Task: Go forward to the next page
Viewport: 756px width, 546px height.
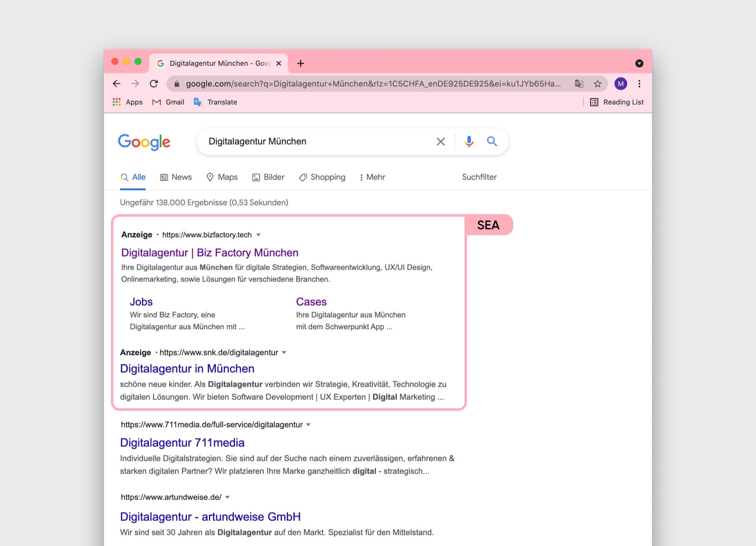Action: pos(135,84)
